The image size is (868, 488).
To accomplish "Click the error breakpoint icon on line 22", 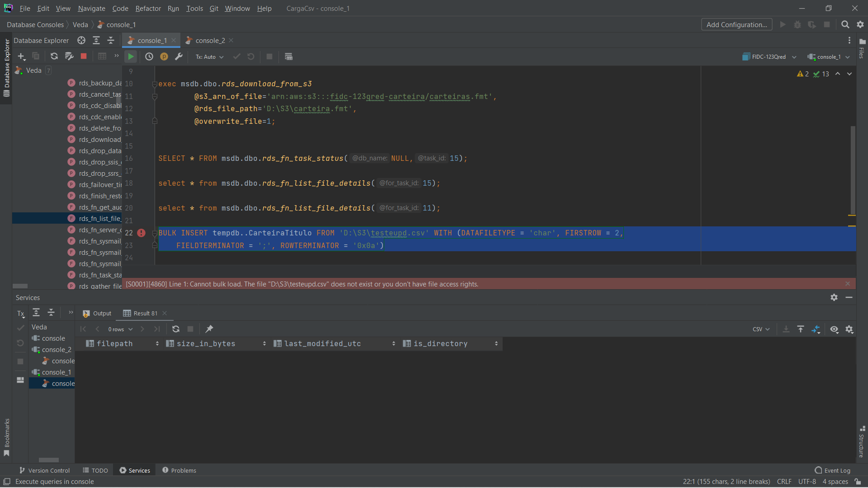I will click(142, 233).
